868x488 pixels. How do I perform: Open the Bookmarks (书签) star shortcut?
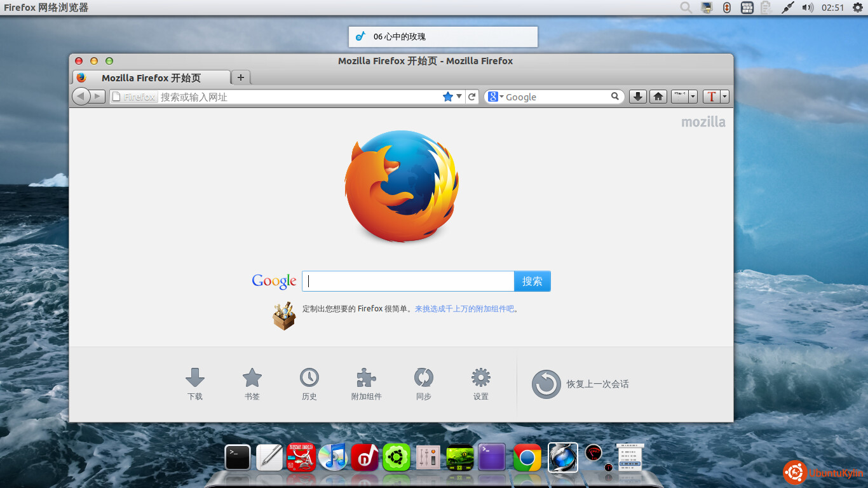[252, 378]
